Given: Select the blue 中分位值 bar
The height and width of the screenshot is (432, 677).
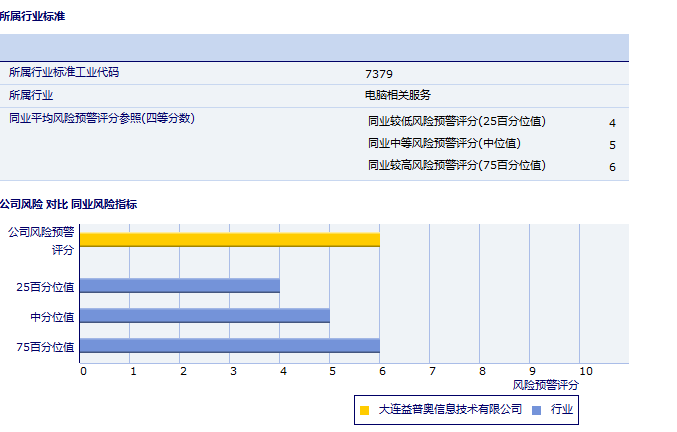Looking at the screenshot, I should (x=204, y=316).
